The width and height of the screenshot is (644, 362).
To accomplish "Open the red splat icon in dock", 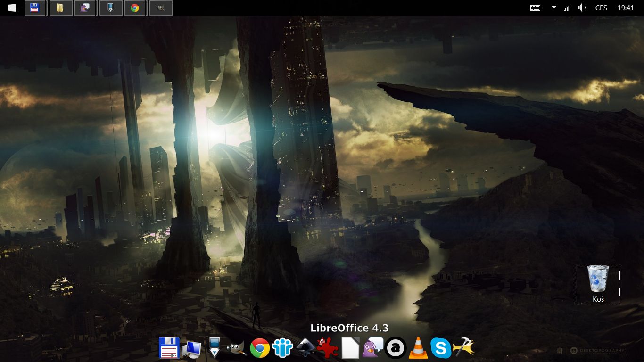I will (328, 348).
